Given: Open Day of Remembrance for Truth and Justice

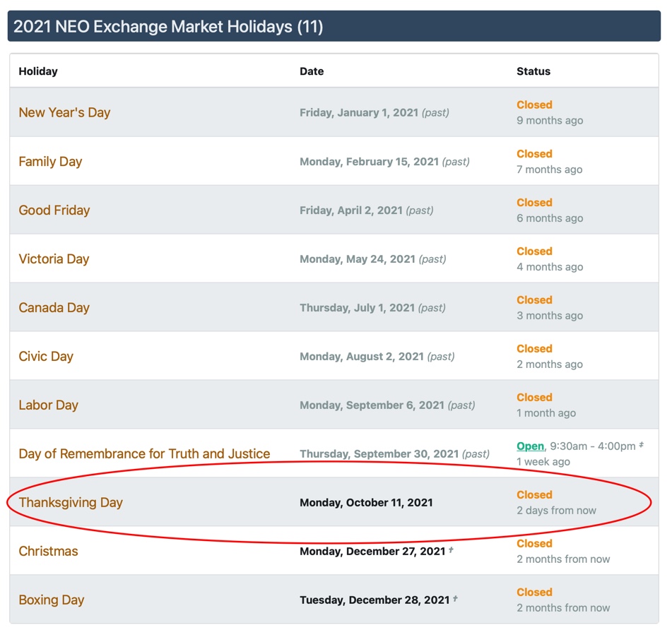Looking at the screenshot, I should pos(144,453).
